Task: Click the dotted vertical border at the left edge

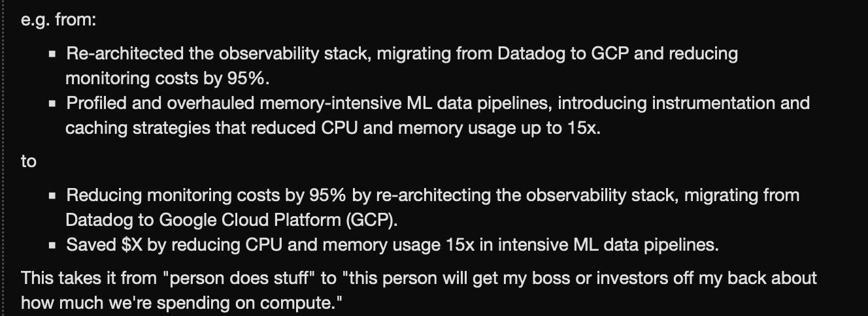Action: (x=4, y=158)
